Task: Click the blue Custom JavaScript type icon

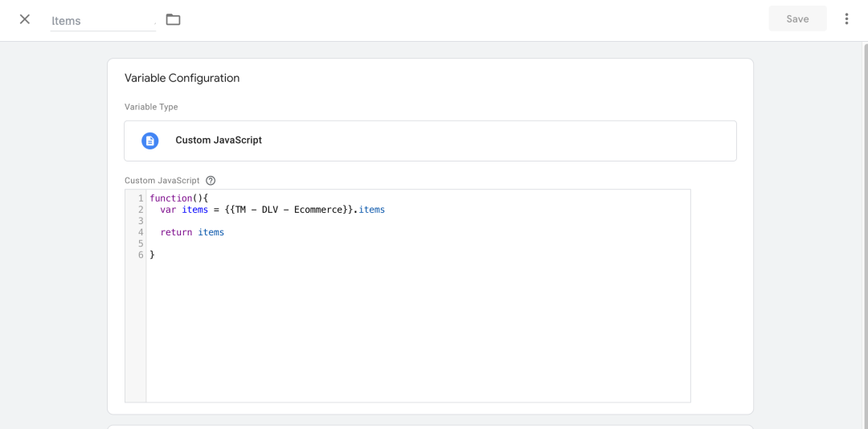Action: pyautogui.click(x=150, y=141)
